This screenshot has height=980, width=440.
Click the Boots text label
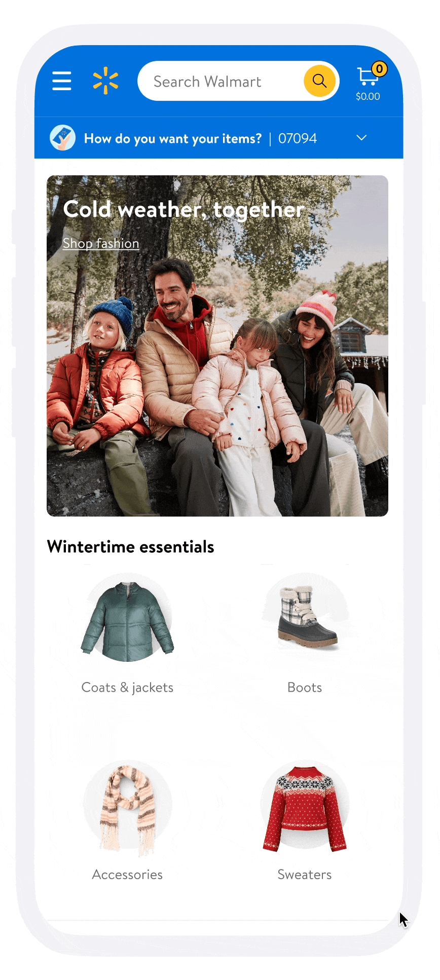(x=305, y=688)
